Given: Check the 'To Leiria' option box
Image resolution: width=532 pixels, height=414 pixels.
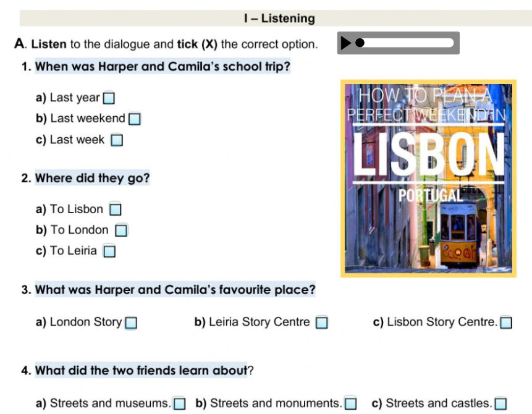Looking at the screenshot, I should [109, 251].
